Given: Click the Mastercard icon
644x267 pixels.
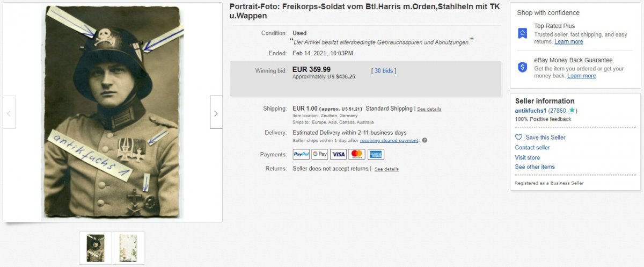Looking at the screenshot, I should pyautogui.click(x=357, y=155).
